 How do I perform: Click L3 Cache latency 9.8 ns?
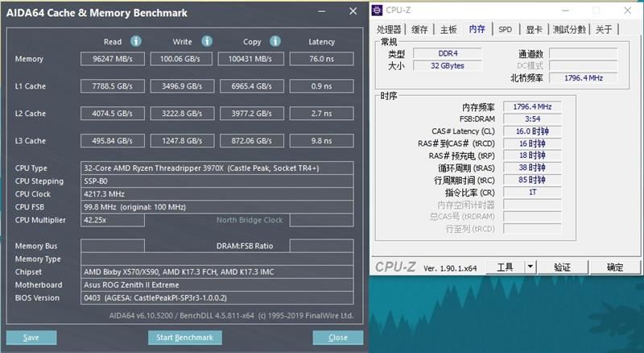pos(321,141)
